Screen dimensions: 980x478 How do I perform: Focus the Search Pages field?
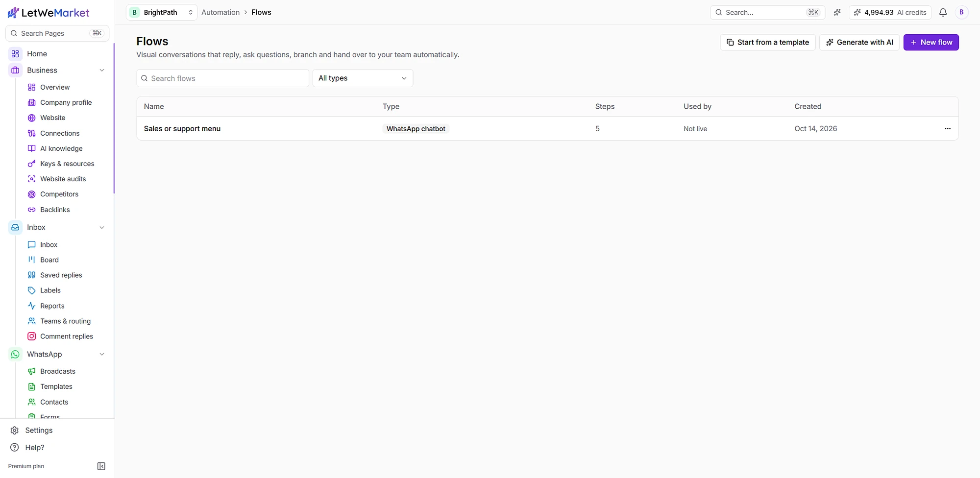click(57, 33)
